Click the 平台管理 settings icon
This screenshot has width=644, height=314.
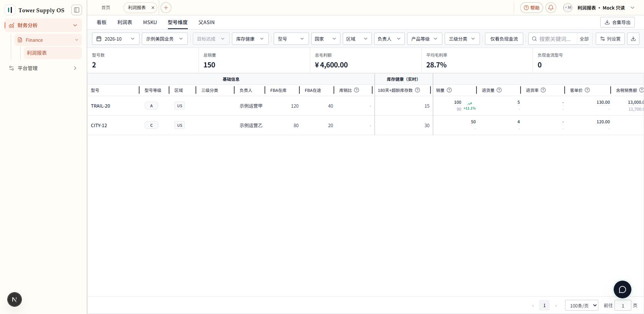11,68
